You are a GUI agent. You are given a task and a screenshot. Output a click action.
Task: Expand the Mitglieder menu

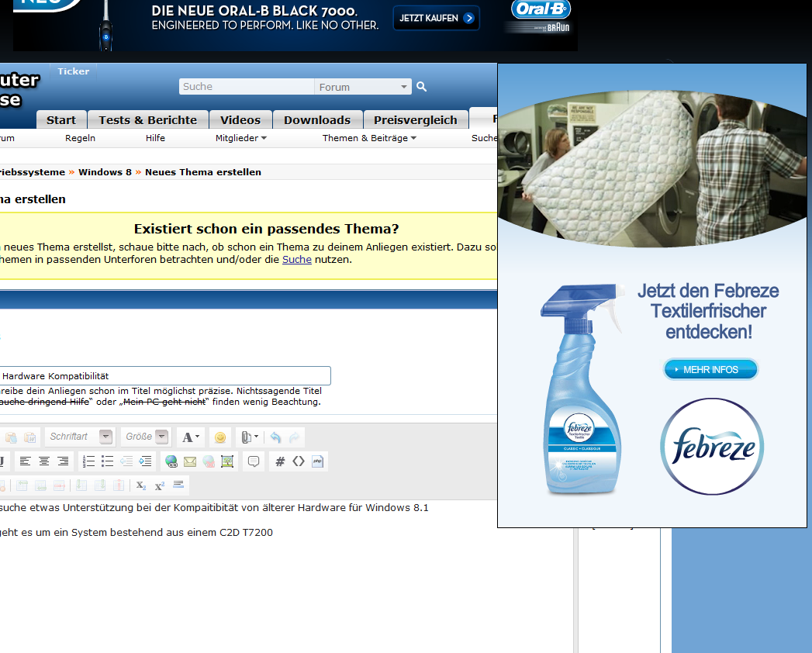[x=240, y=138]
